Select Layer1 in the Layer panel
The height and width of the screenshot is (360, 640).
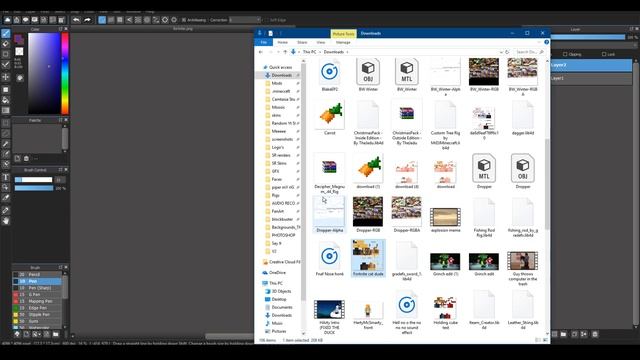(591, 78)
